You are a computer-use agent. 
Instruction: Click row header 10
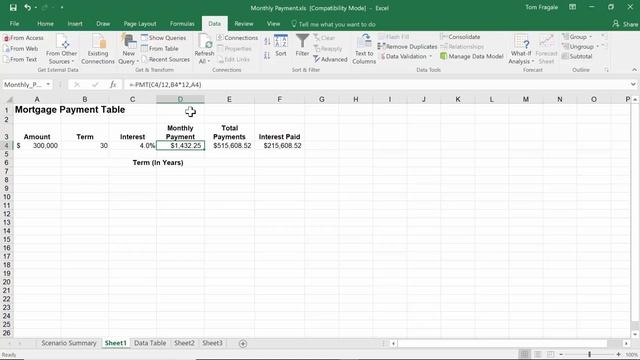pos(7,197)
